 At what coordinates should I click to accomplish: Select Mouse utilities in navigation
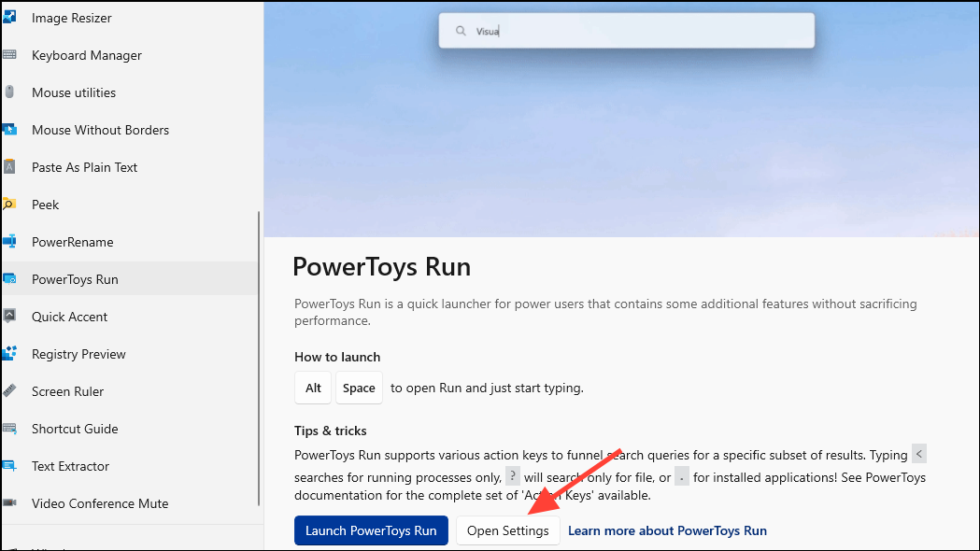click(x=130, y=92)
